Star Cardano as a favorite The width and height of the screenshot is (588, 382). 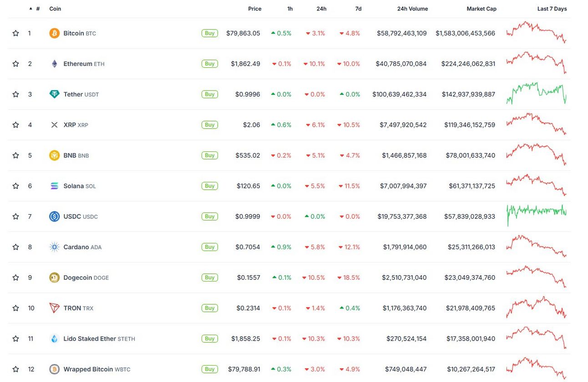pos(16,247)
